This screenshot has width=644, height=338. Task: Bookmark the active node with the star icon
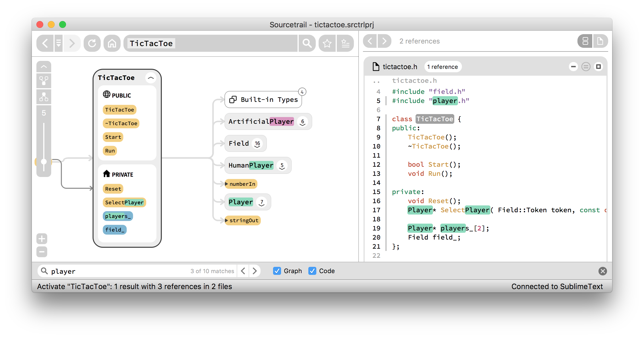[327, 43]
